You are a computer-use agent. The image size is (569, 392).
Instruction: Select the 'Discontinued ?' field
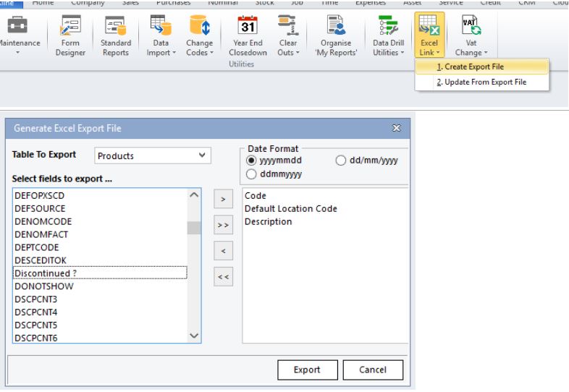coord(100,273)
